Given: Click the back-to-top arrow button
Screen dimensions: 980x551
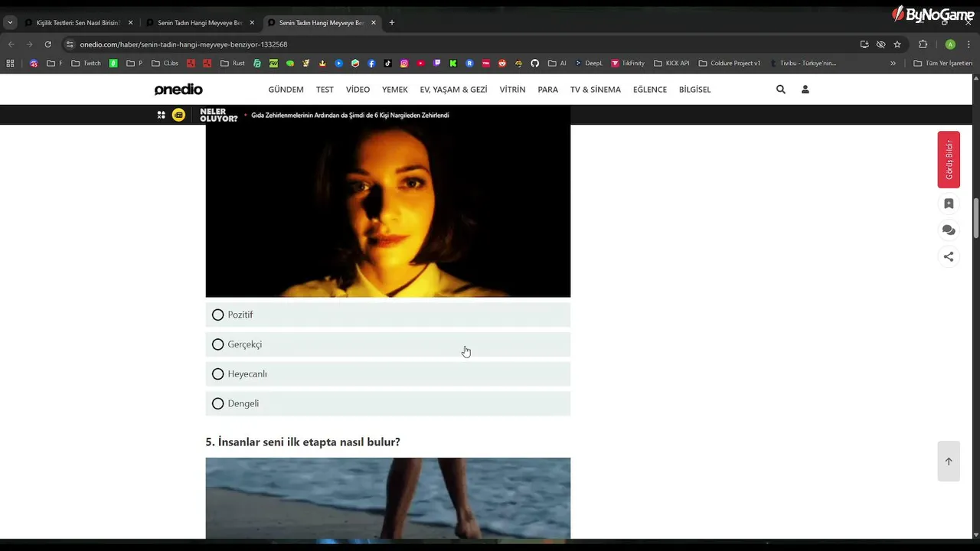Looking at the screenshot, I should (x=949, y=461).
